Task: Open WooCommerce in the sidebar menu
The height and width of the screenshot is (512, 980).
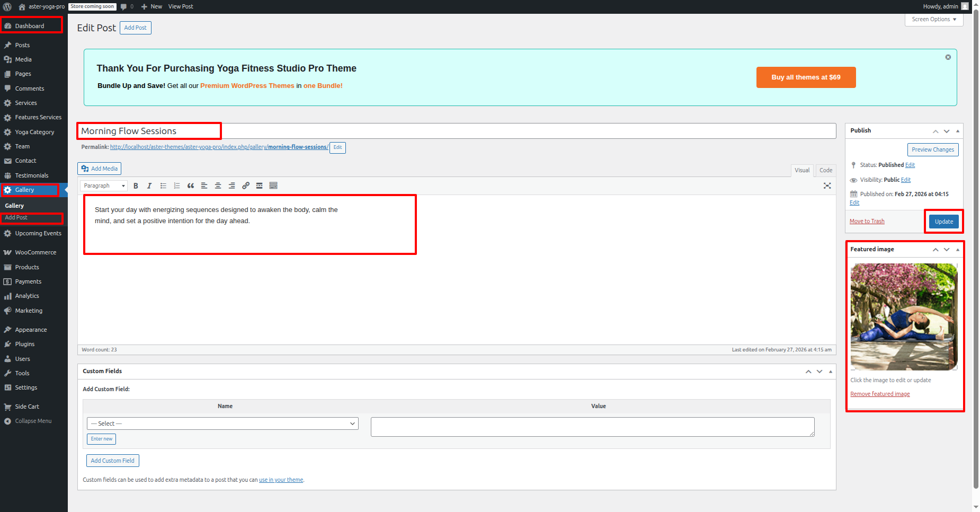Action: [x=35, y=253]
